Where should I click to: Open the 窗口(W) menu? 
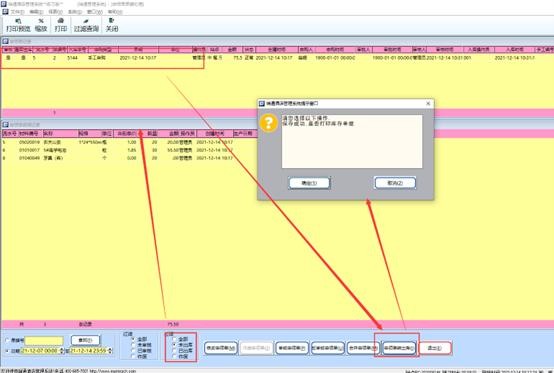coord(95,12)
